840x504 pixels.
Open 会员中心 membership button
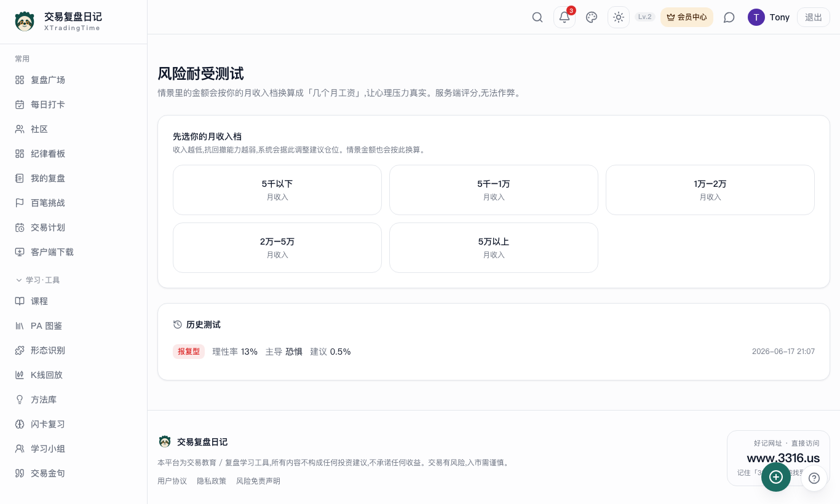tap(687, 17)
